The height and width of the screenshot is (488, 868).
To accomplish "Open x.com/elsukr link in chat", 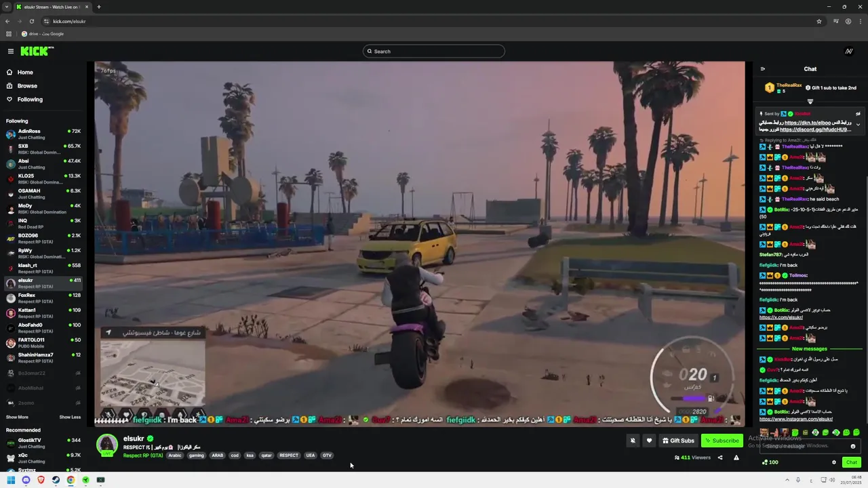I will pos(781,317).
